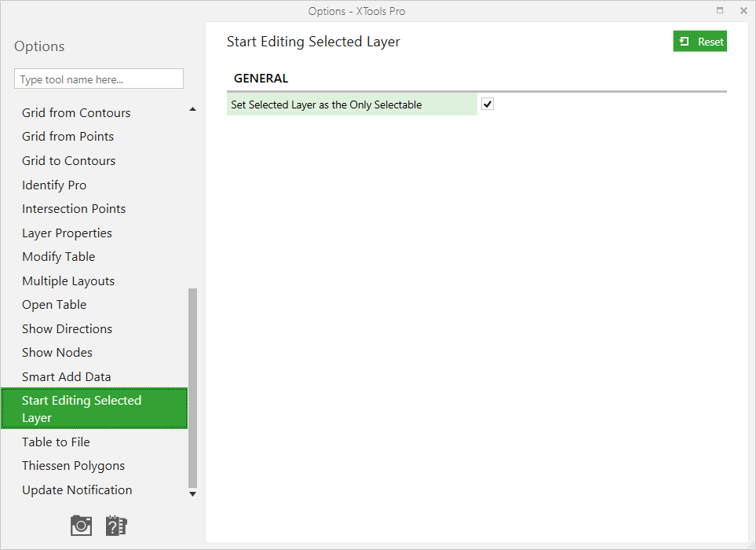Open Grid to Contours options
The image size is (756, 550).
click(x=68, y=160)
